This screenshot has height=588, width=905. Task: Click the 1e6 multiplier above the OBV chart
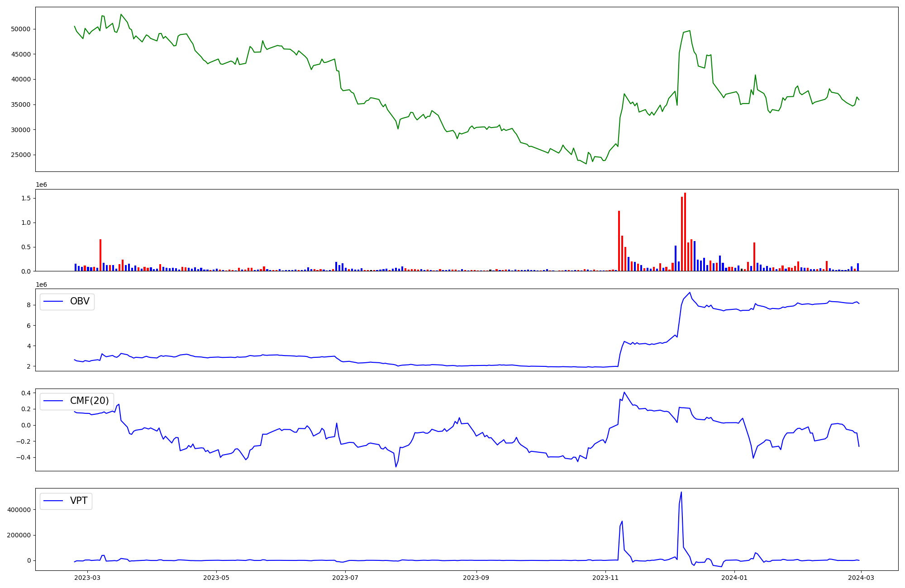(x=41, y=285)
